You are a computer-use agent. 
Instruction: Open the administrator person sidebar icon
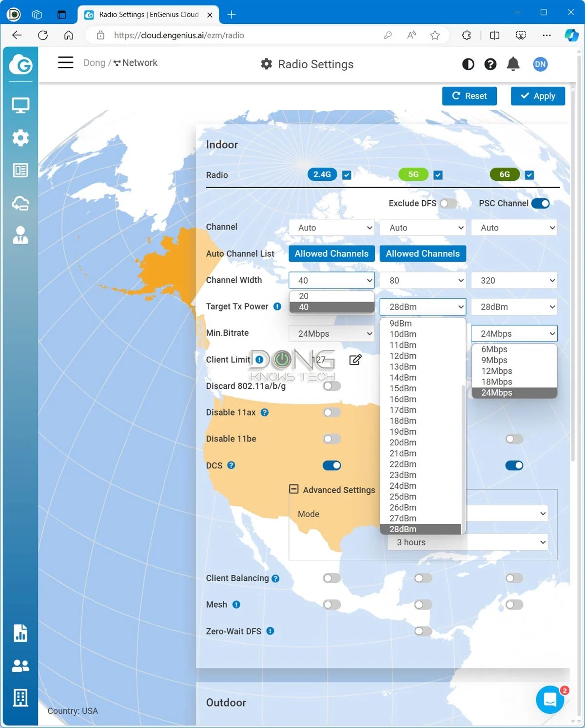coord(20,235)
